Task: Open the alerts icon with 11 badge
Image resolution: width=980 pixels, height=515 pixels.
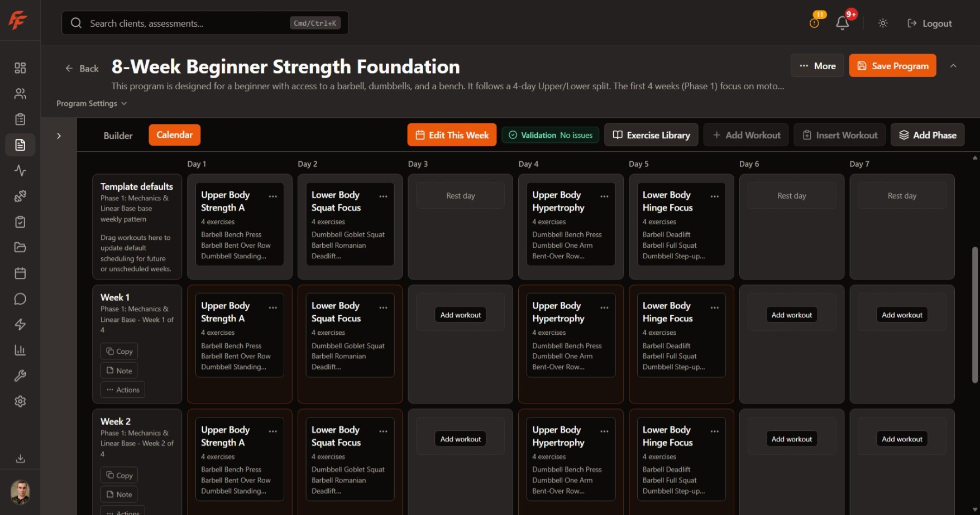Action: point(814,23)
